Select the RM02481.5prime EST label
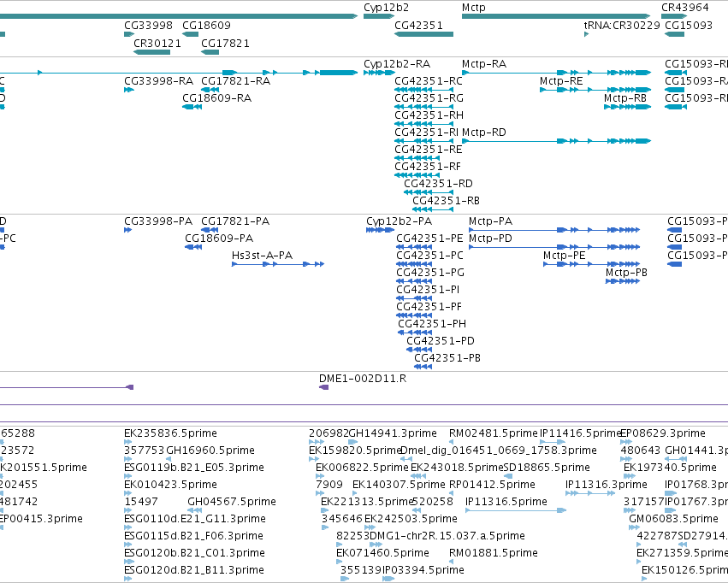Viewport: 728px width, 583px height. click(493, 433)
